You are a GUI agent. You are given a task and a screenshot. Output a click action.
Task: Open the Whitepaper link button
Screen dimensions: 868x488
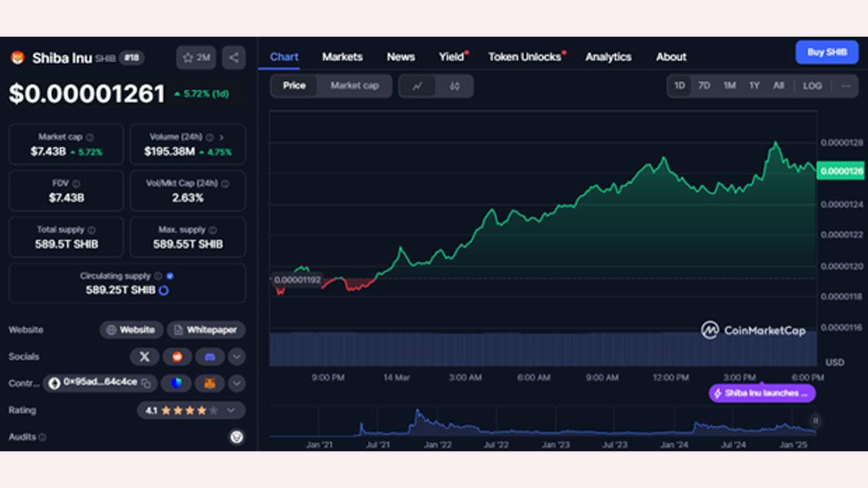tap(206, 330)
